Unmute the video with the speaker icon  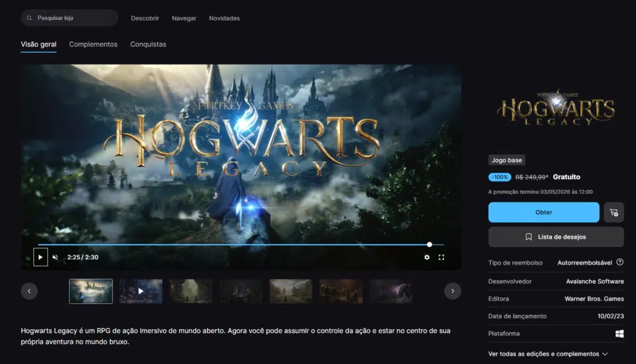(55, 257)
